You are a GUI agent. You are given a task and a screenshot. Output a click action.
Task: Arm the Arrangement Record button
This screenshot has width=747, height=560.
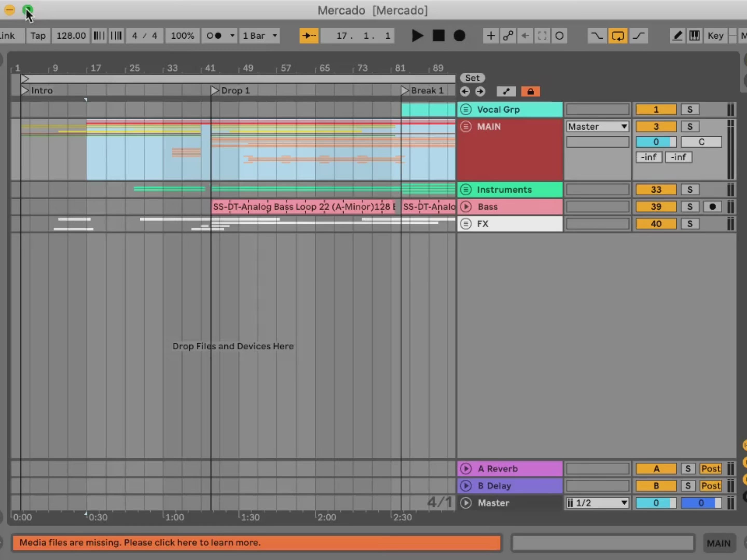click(x=459, y=36)
